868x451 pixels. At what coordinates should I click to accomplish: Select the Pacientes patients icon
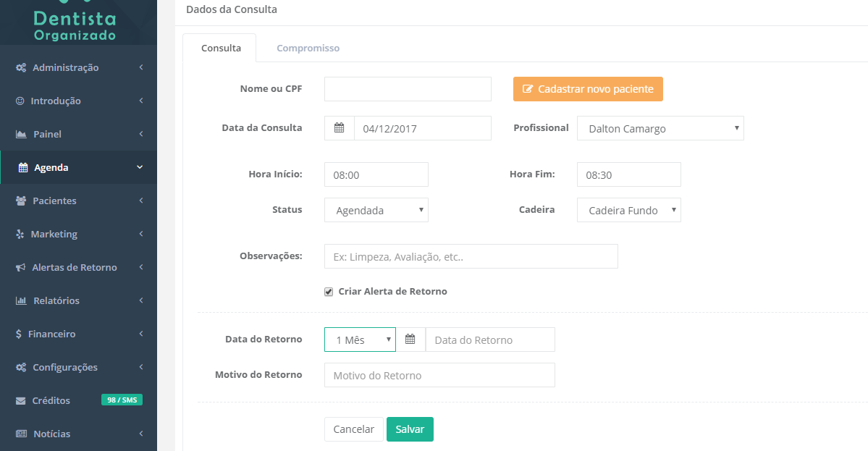[x=22, y=201]
